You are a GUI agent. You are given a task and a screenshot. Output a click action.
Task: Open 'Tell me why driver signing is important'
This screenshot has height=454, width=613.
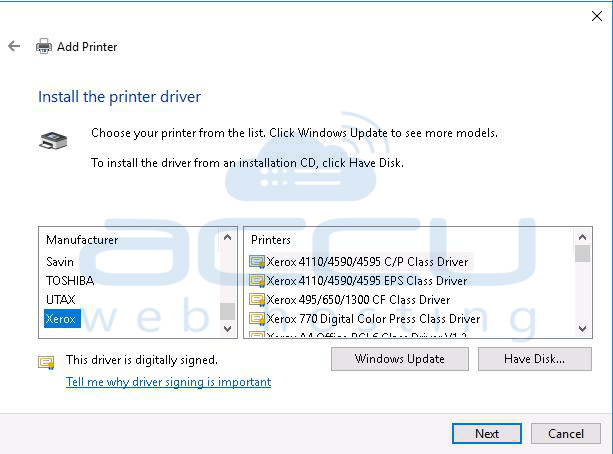coord(168,382)
